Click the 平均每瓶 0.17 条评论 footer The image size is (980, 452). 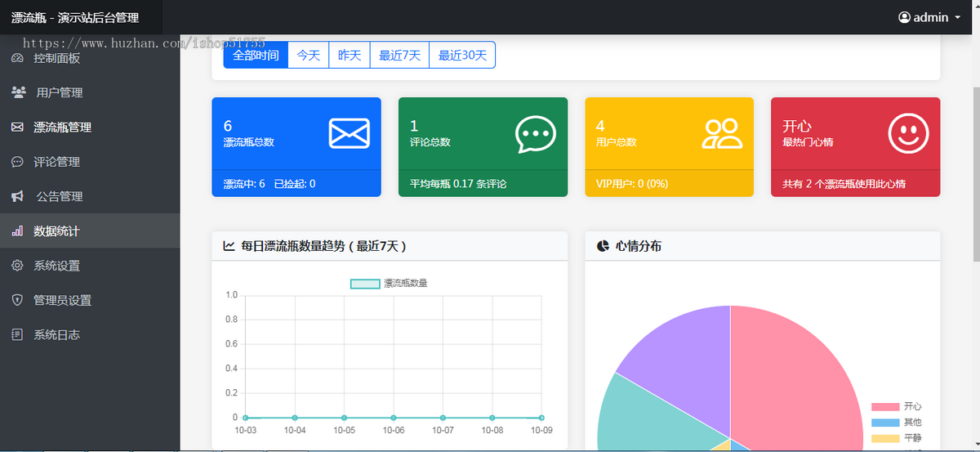(483, 183)
